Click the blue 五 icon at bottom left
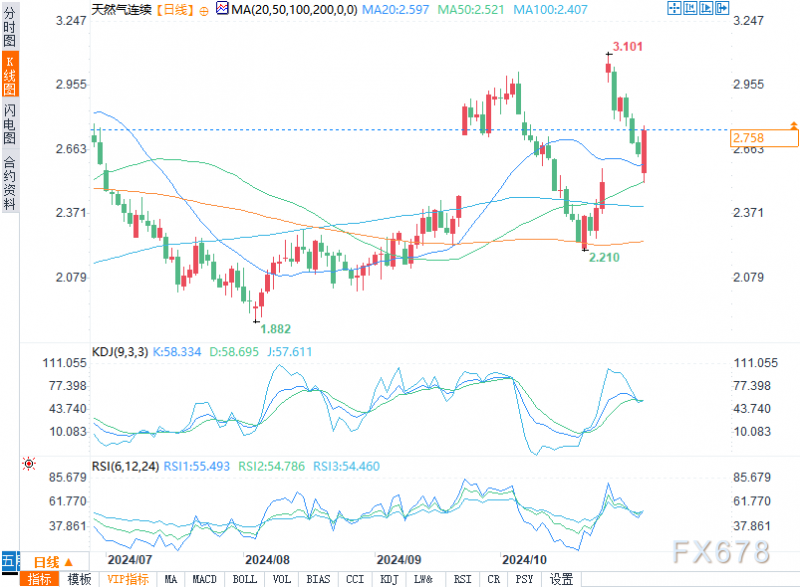 tap(10, 562)
